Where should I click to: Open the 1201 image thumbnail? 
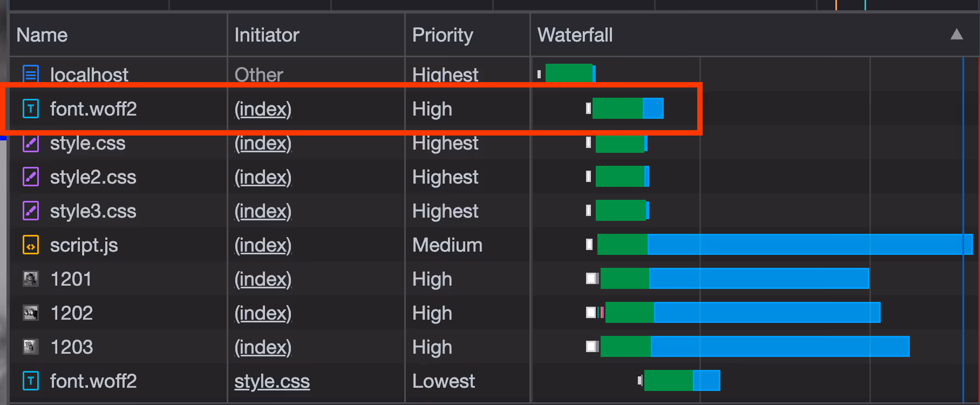(x=31, y=279)
